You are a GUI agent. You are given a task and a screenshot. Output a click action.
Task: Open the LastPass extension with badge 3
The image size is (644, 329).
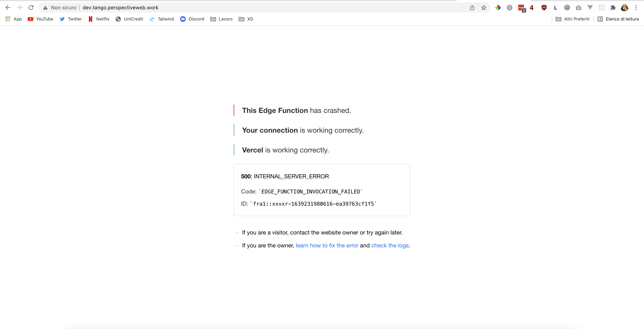click(x=521, y=8)
